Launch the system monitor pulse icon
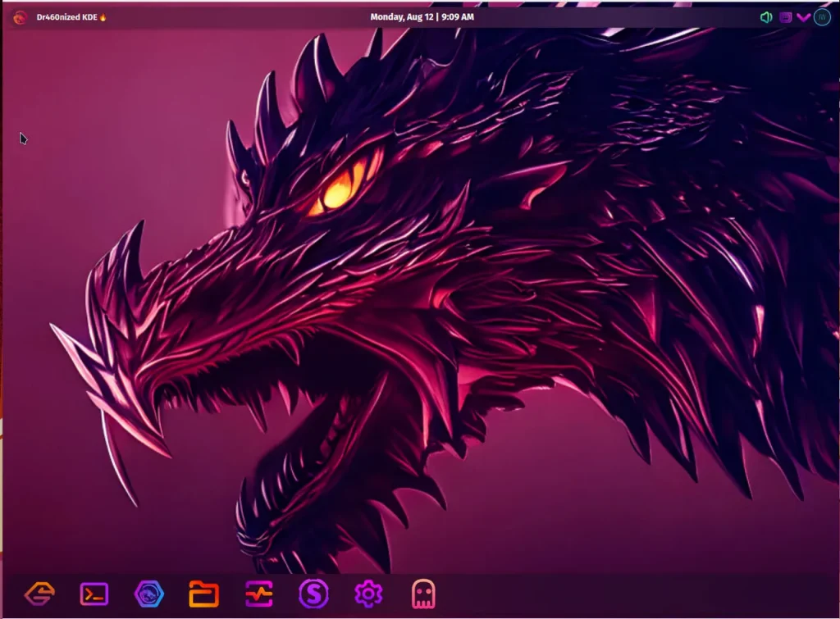The image size is (840, 619). tap(258, 594)
